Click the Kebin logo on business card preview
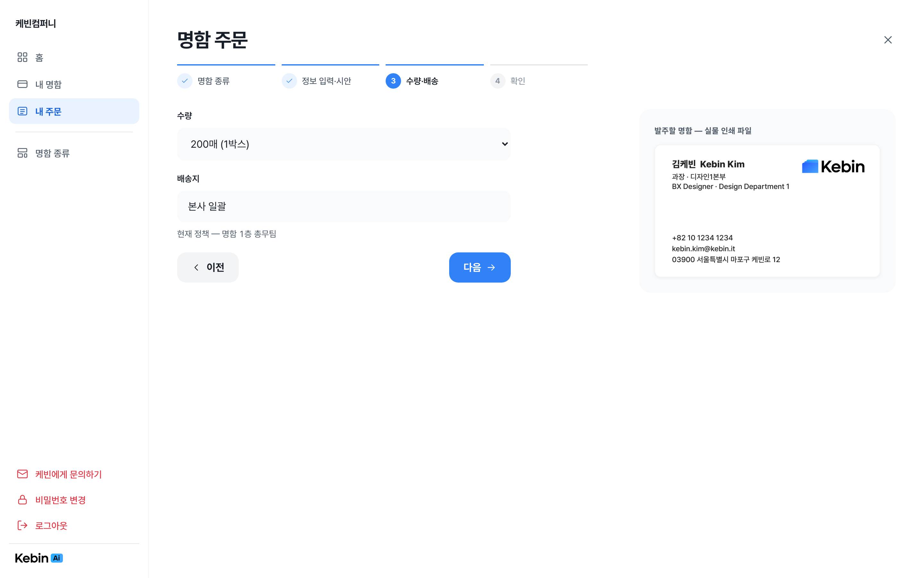 click(833, 166)
